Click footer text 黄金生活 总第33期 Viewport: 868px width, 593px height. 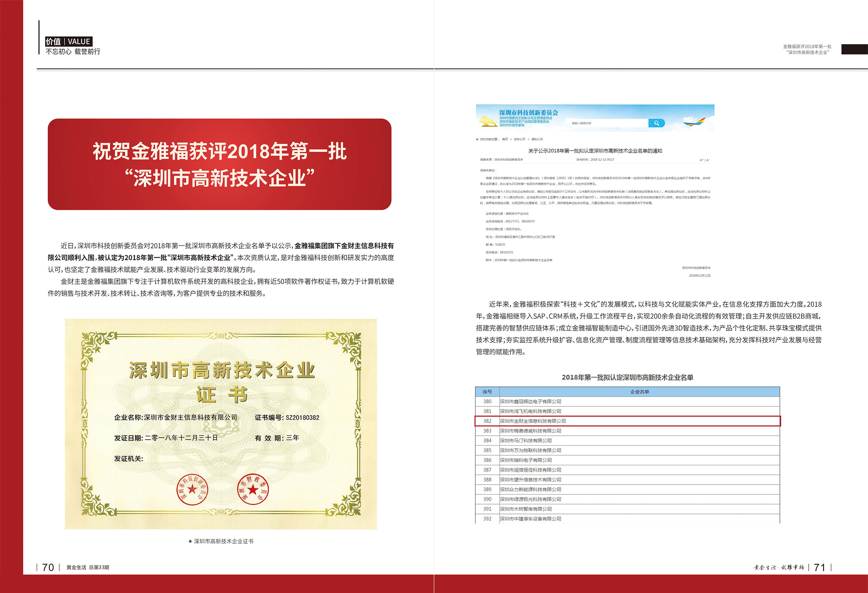pyautogui.click(x=88, y=567)
